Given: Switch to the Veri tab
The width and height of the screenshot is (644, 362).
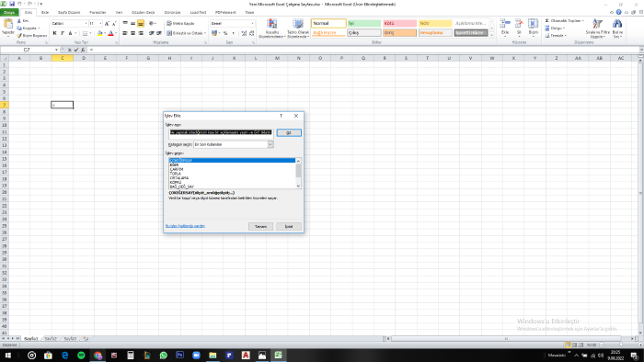Looking at the screenshot, I should point(119,12).
